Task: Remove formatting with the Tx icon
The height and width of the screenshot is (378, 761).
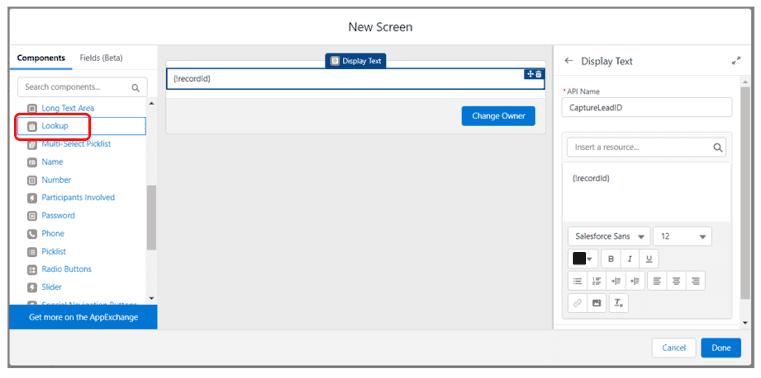Action: pyautogui.click(x=619, y=303)
